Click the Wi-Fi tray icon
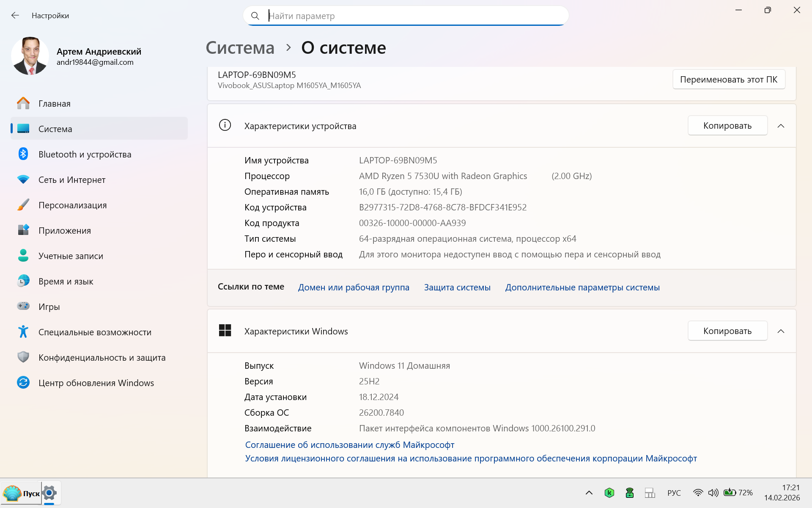 click(698, 493)
